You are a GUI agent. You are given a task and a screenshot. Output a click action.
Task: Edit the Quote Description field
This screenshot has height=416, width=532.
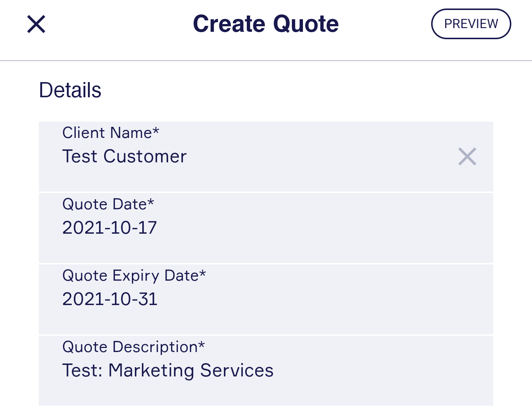pyautogui.click(x=266, y=371)
